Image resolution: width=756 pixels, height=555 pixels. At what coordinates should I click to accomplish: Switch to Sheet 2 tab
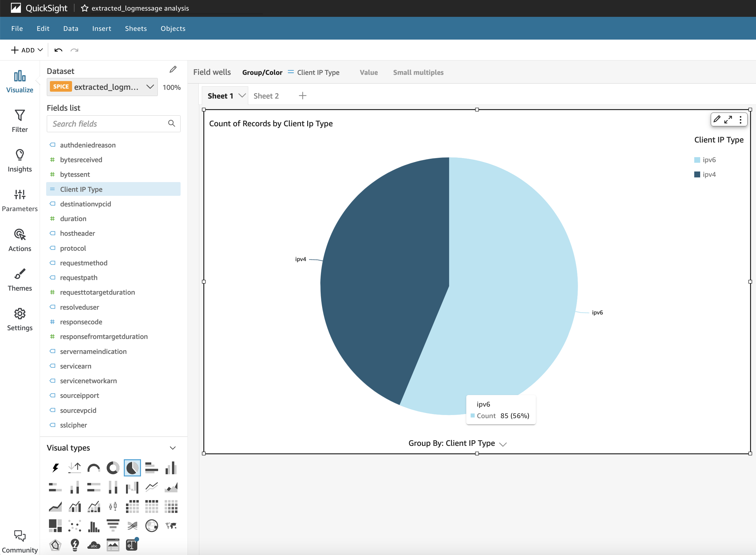click(266, 96)
